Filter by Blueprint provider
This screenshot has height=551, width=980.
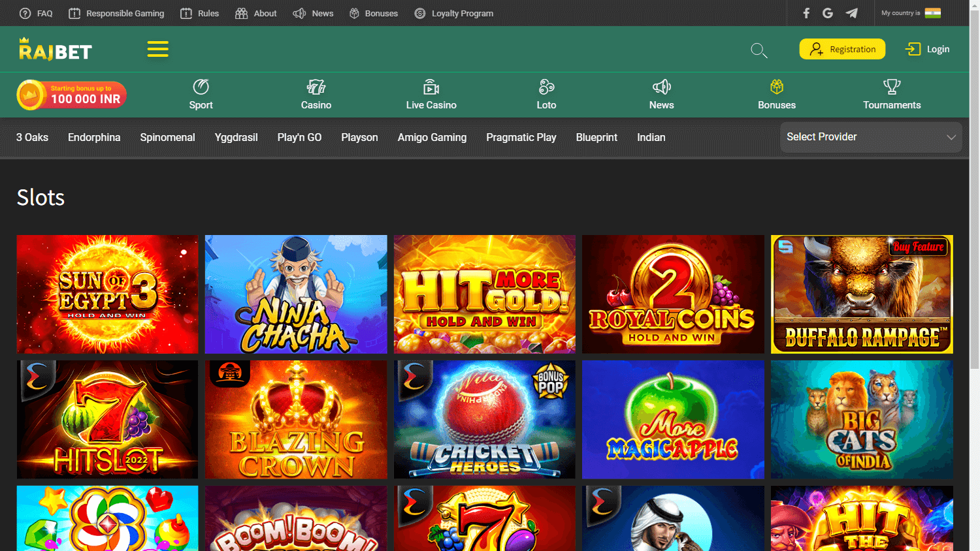pos(596,137)
